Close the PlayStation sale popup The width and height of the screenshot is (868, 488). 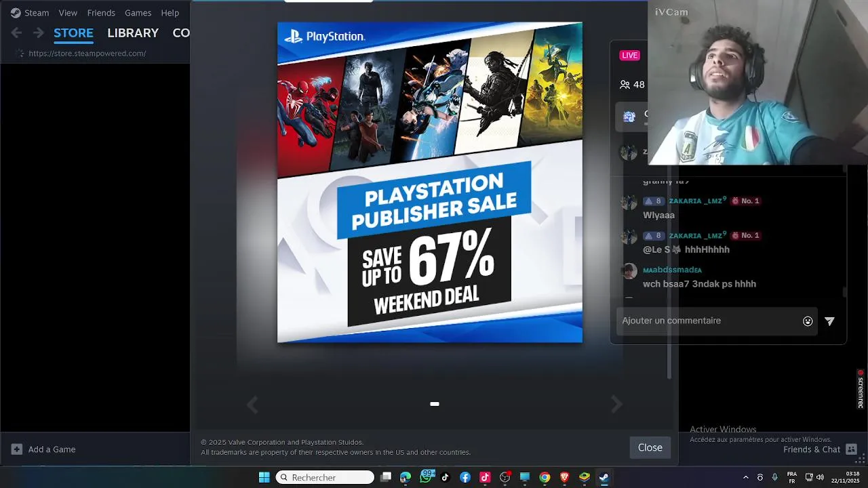click(650, 447)
